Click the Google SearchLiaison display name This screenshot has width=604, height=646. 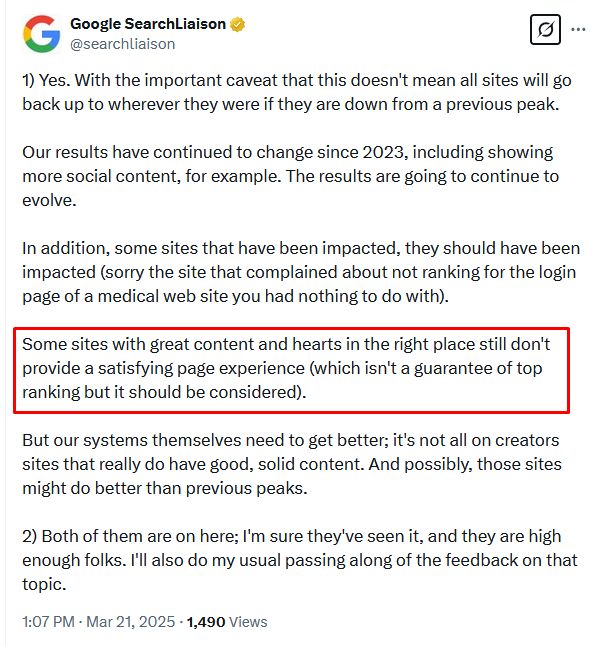coord(148,24)
